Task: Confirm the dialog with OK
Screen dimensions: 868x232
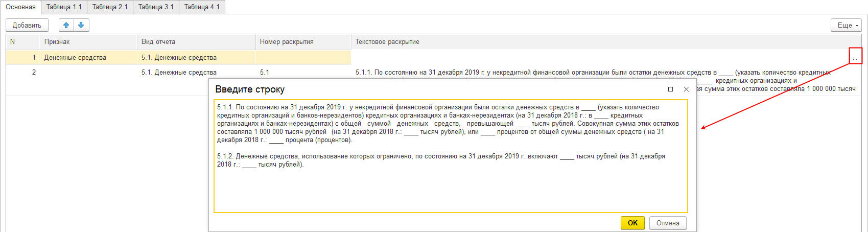Action: pyautogui.click(x=632, y=223)
